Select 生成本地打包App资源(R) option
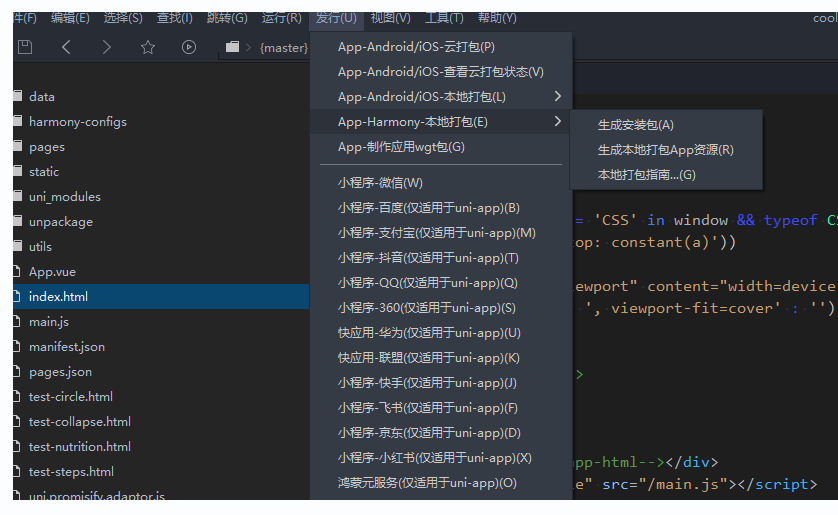 pyautogui.click(x=665, y=150)
